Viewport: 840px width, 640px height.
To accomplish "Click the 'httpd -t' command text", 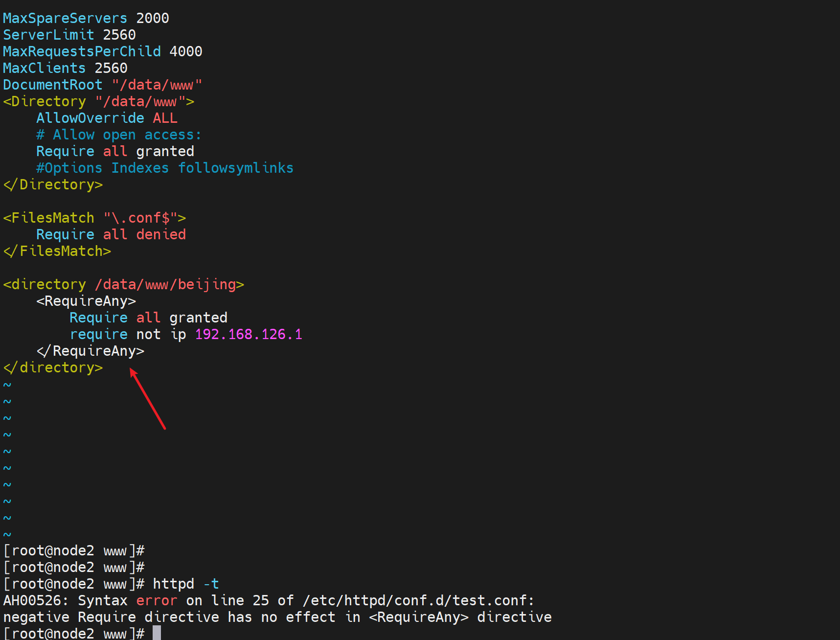I will pos(185,584).
